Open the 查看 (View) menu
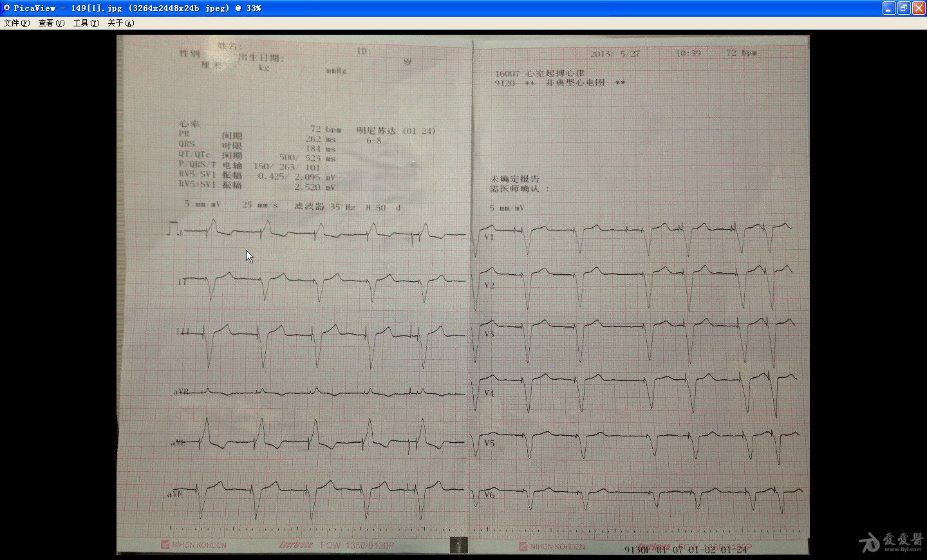The width and height of the screenshot is (927, 560). point(51,23)
